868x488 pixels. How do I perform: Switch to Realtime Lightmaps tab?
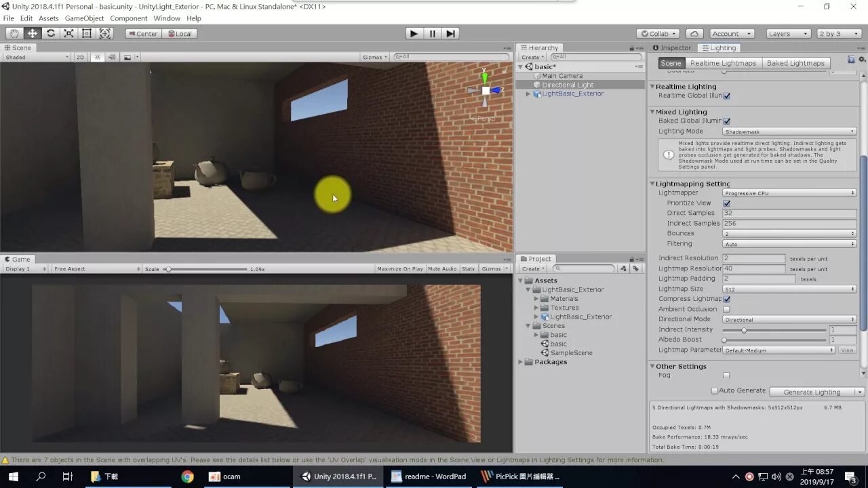pos(723,63)
